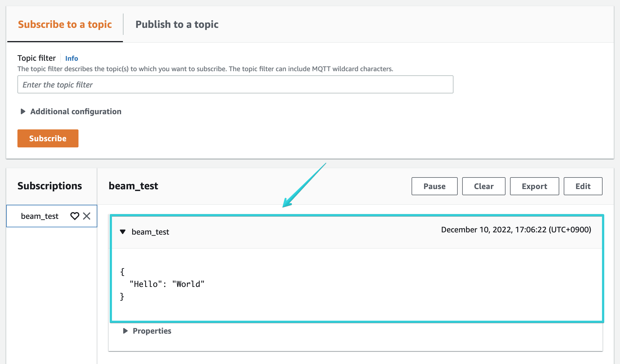
Task: Clear the beam_test message log
Action: point(483,186)
